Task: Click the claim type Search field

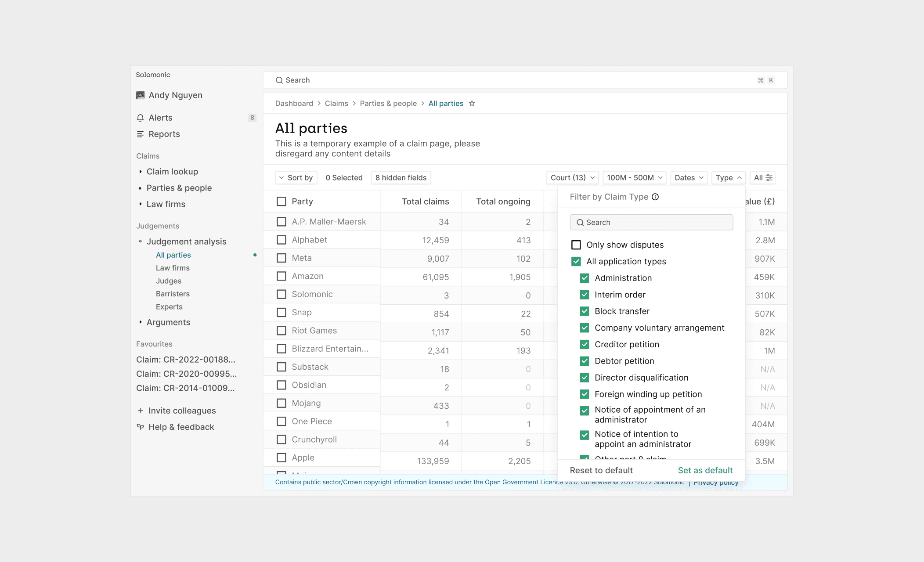Action: (651, 222)
